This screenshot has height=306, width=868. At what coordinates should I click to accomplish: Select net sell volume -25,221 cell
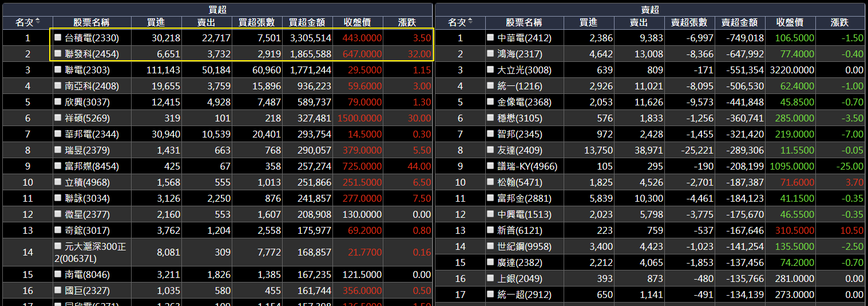[689, 150]
